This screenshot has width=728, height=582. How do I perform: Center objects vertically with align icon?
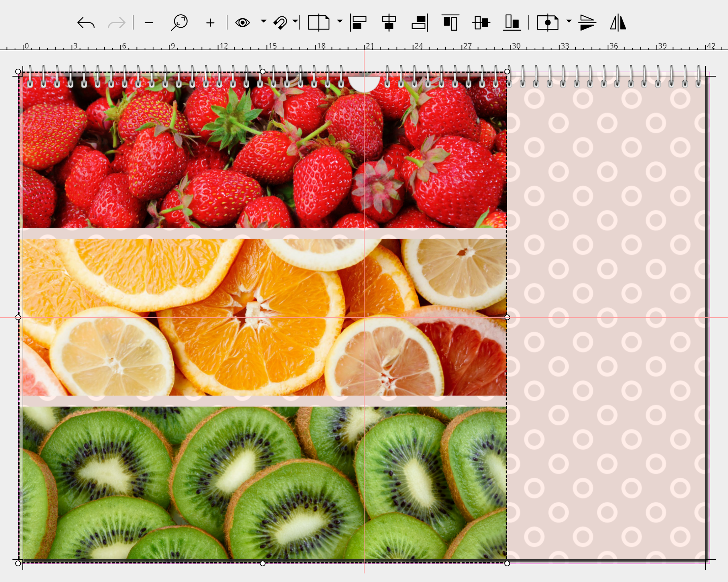481,23
